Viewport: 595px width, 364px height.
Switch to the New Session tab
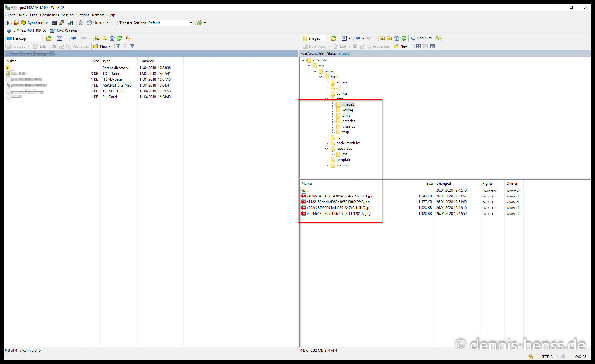coord(64,31)
